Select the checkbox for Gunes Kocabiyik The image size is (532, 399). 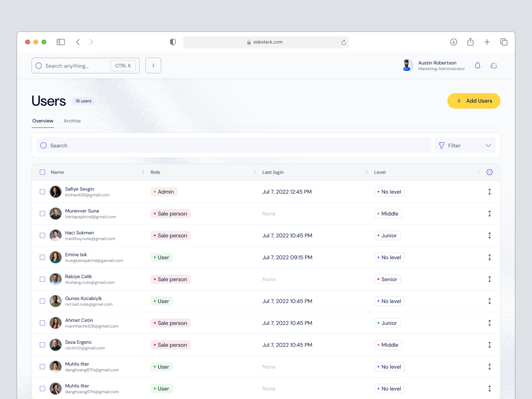(42, 301)
